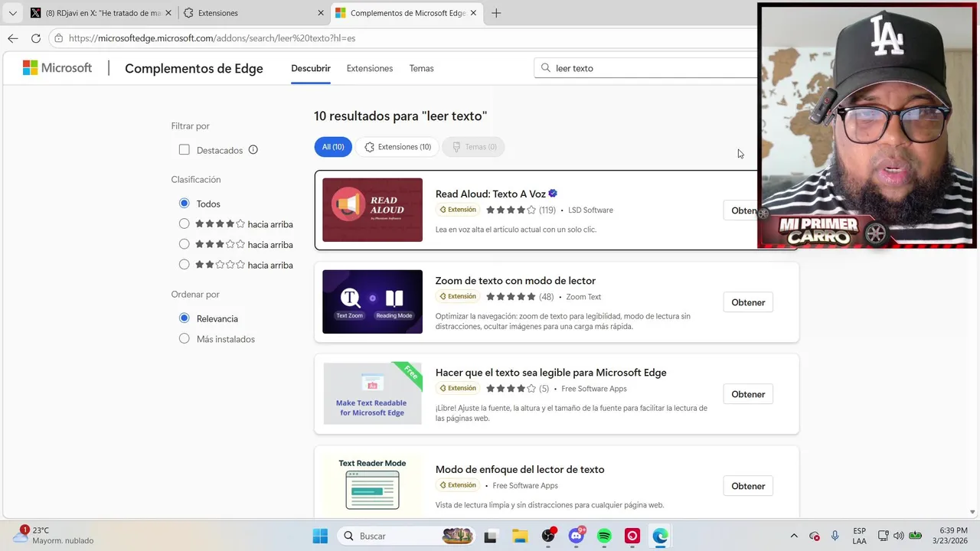Viewport: 980px width, 551px height.
Task: Click the "Zoom Text" publisher text
Action: (x=583, y=297)
